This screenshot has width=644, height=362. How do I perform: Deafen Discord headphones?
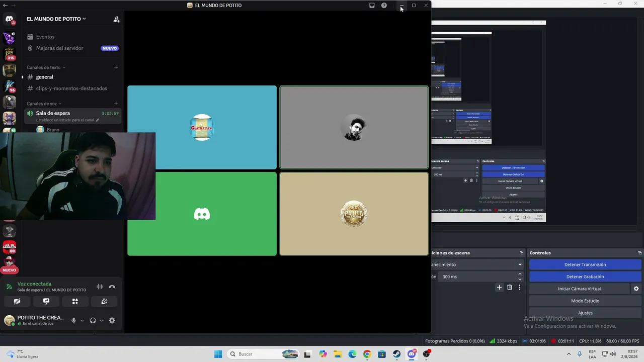pos(93,321)
